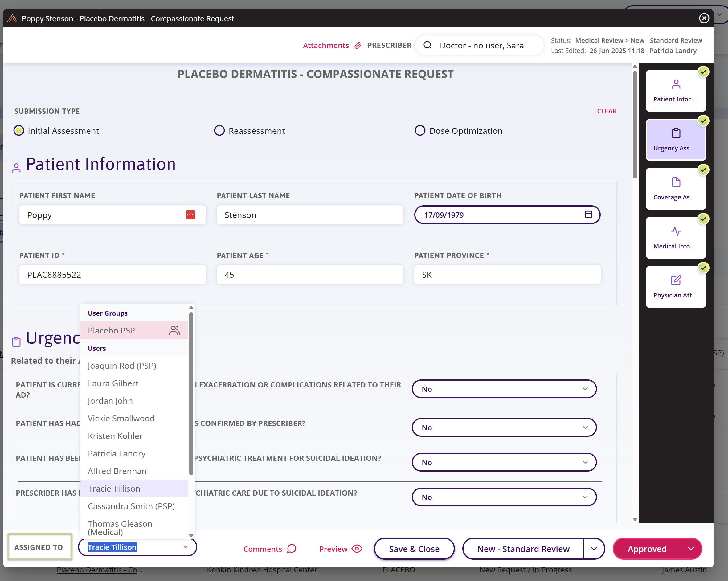The image size is (728, 581).
Task: Open the Urgency Assessment sidebar card
Action: 676,140
